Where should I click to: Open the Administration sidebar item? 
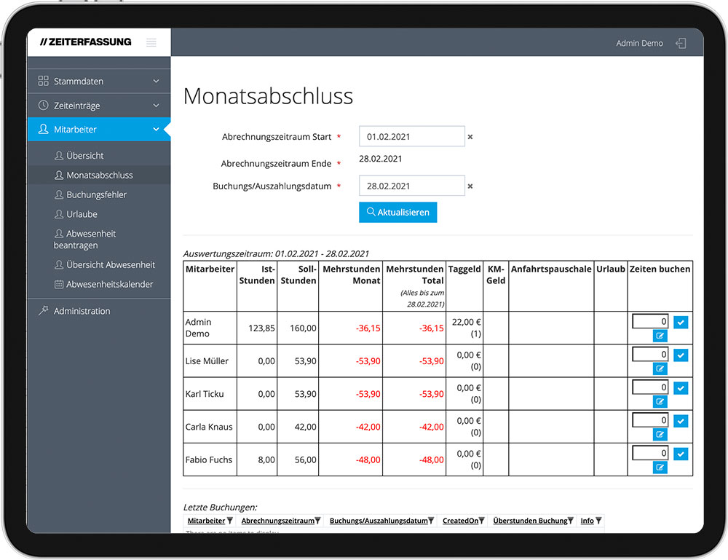pos(82,311)
